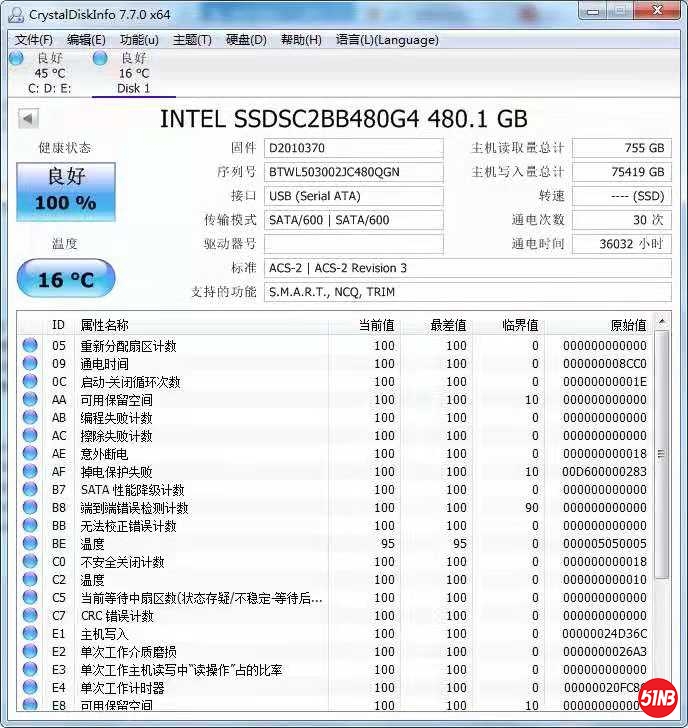This screenshot has height=728, width=688.
Task: Click the features field S.M.A.R.T., NCQ, TRIM
Action: coord(467,292)
